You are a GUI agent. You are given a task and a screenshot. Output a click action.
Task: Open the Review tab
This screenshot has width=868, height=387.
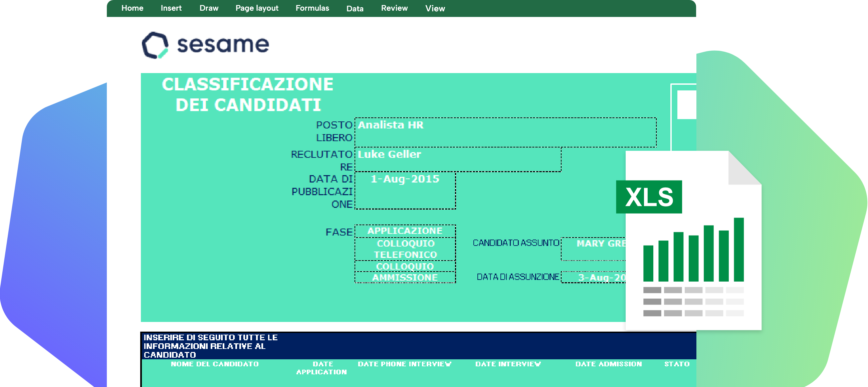coord(394,8)
